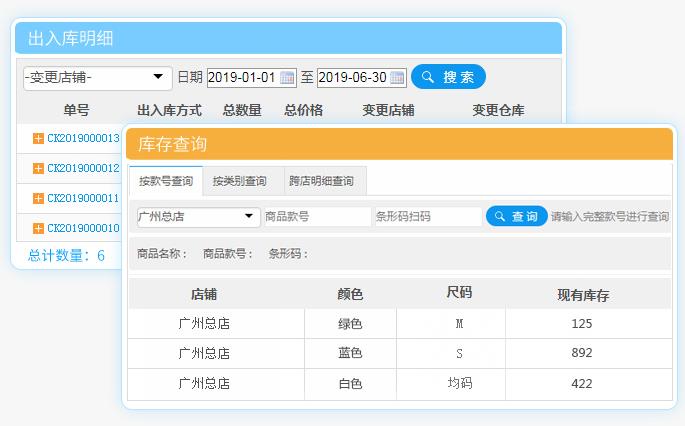Screen dimensions: 685x426
Task: Open order link CK2019000013
Action: [83, 138]
